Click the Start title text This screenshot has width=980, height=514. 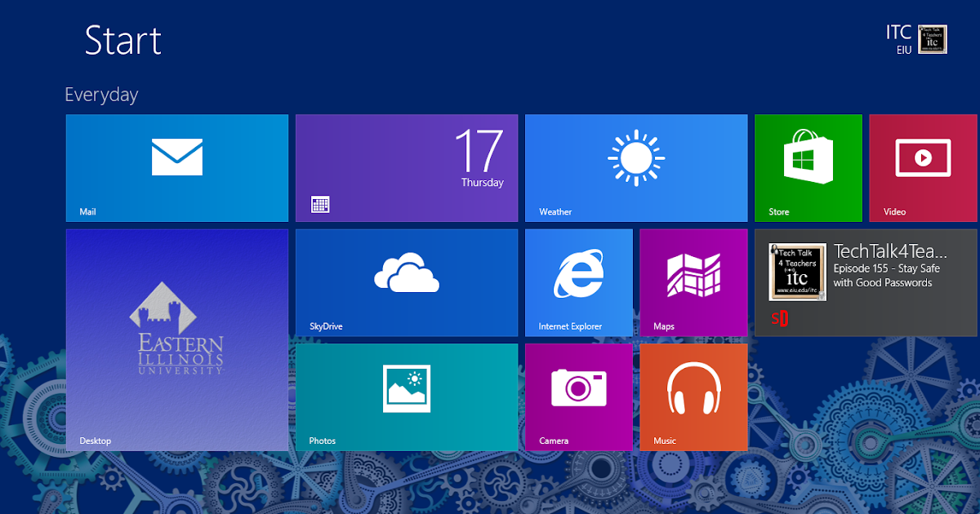(123, 40)
